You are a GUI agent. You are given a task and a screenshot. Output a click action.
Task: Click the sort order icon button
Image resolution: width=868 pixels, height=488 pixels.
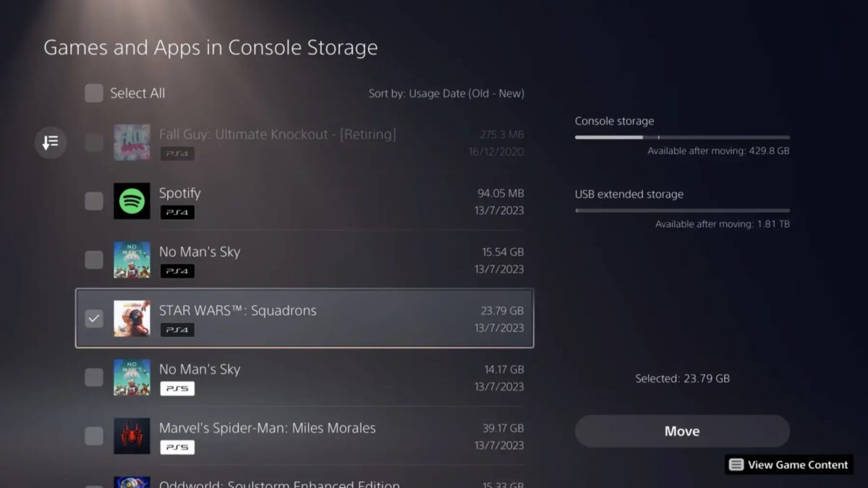tap(51, 142)
